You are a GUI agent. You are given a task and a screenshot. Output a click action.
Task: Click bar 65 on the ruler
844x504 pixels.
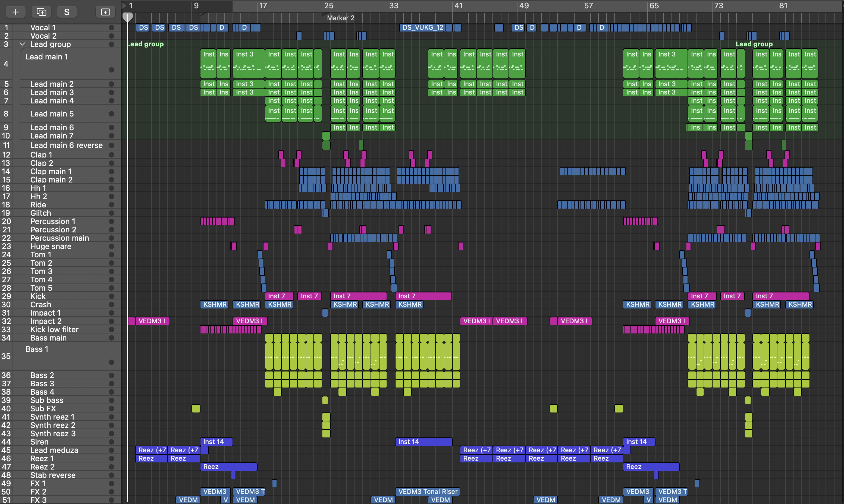coord(654,6)
